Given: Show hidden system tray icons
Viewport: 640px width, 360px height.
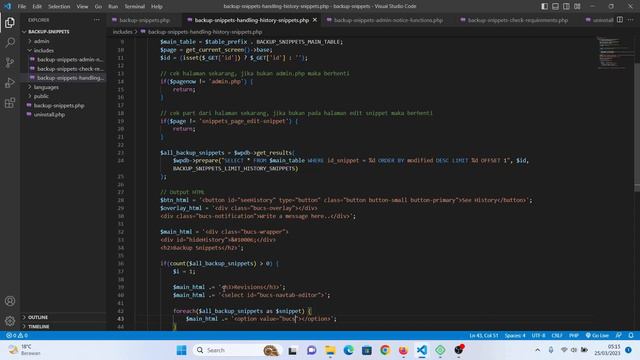Looking at the screenshot, I should (x=538, y=350).
